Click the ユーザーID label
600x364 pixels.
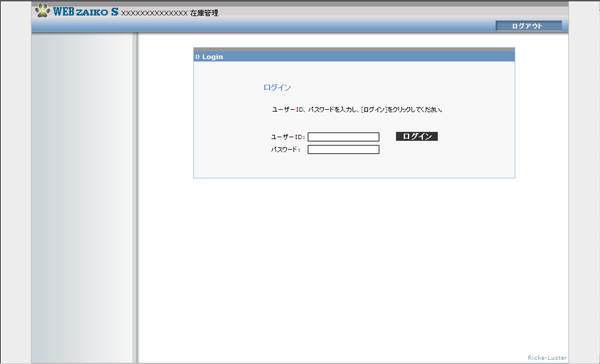point(288,137)
